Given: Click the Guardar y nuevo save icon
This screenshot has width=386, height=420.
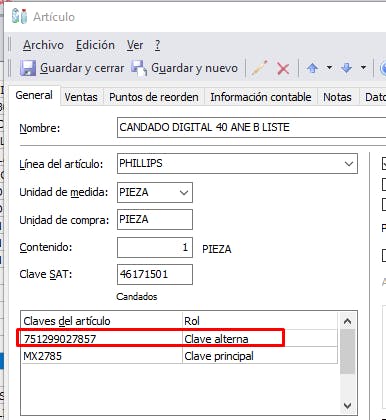Looking at the screenshot, I should [x=138, y=68].
